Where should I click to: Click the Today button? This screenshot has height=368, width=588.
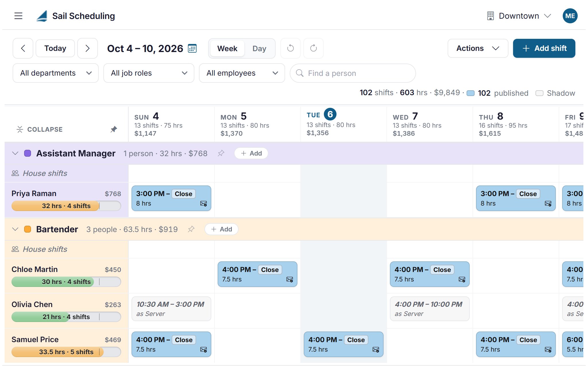[55, 48]
